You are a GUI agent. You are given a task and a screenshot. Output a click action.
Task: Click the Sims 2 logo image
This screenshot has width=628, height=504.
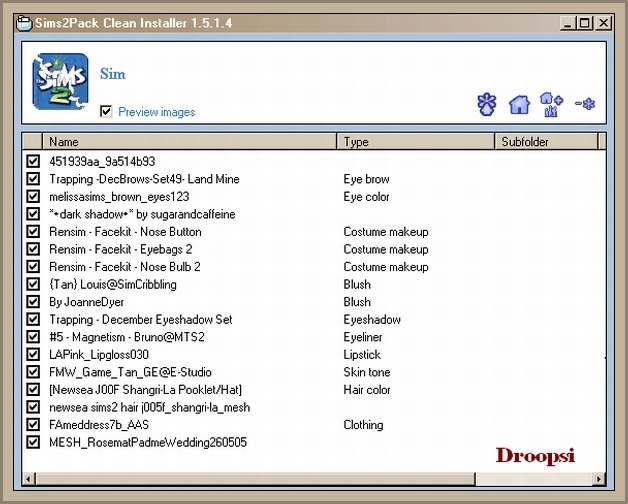(60, 81)
